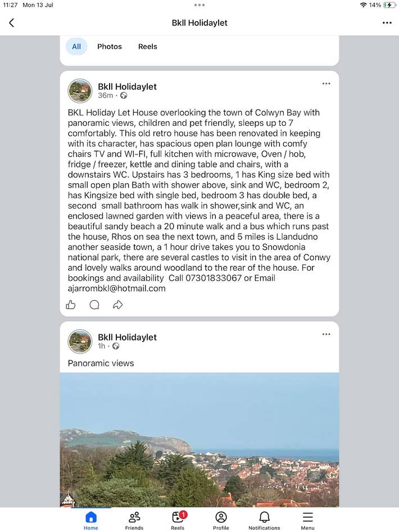The width and height of the screenshot is (399, 532).
Task: Open Friends in the bottom navigation
Action: 134,520
